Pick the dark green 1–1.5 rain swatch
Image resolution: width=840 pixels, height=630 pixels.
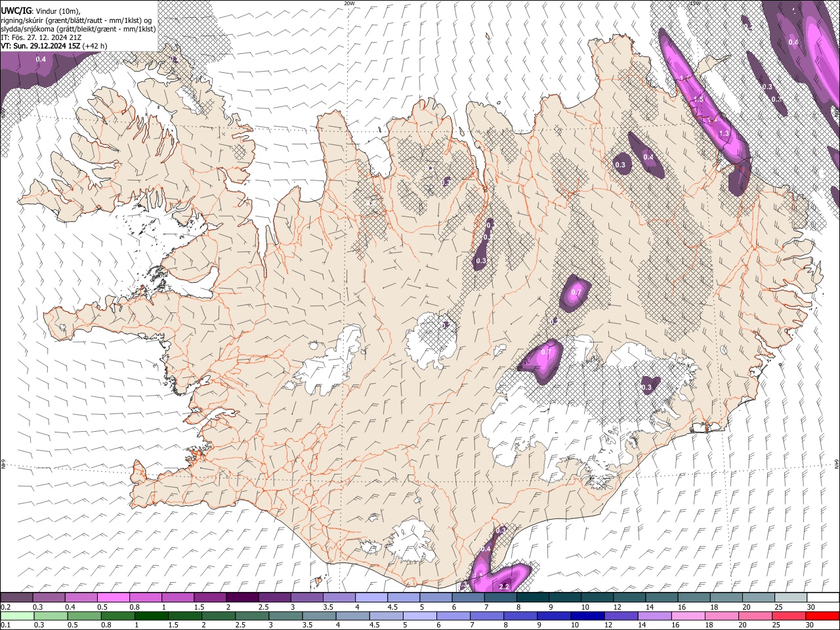151,616
